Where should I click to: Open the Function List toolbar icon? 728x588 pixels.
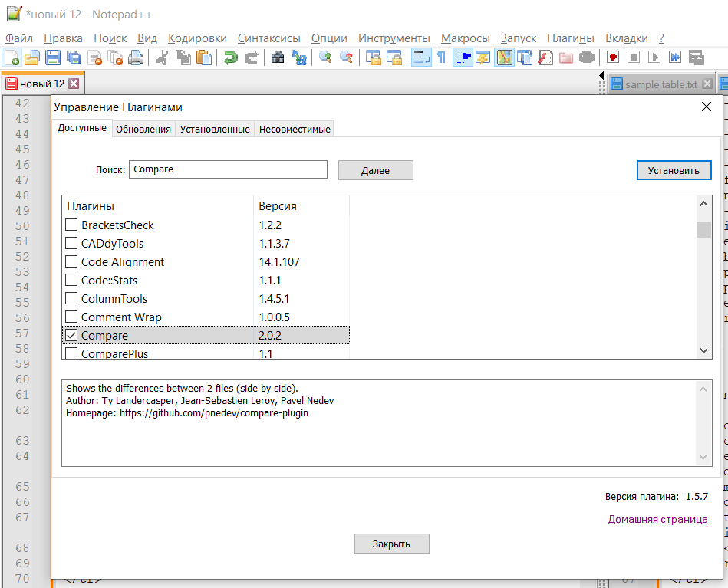point(545,57)
